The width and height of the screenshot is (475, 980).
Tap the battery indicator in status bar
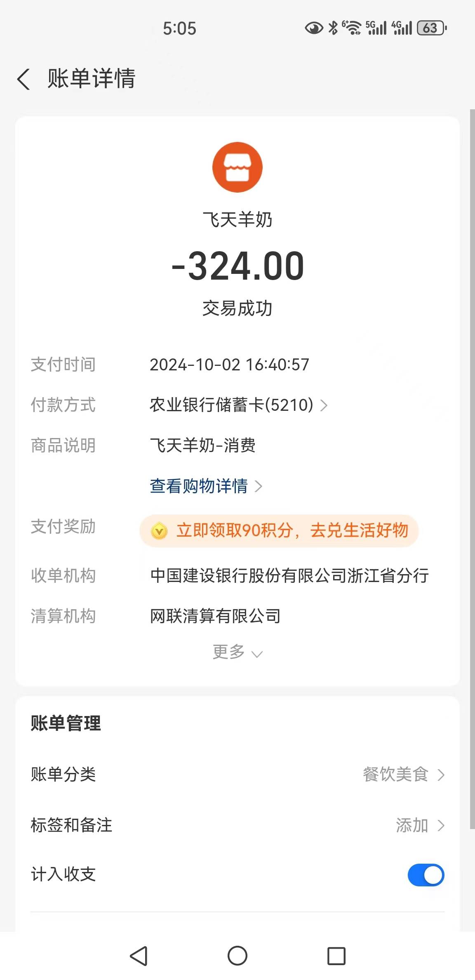[x=432, y=28]
